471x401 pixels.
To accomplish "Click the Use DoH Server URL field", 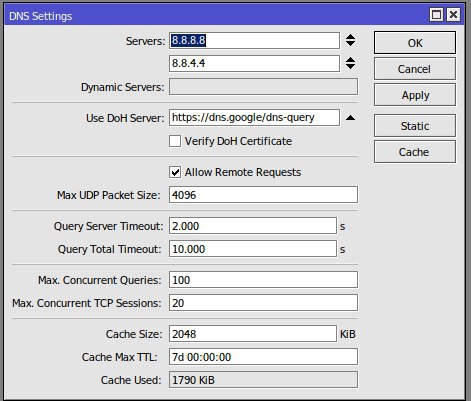I will tap(254, 118).
